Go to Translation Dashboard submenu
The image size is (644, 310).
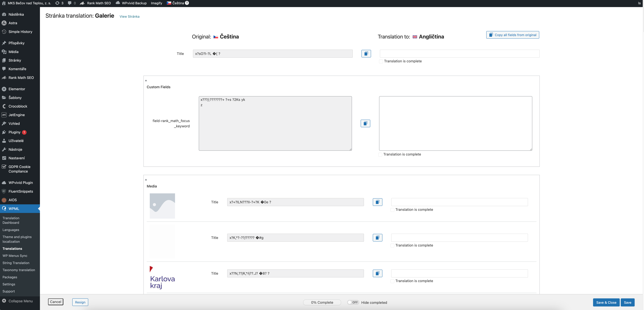[11, 220]
